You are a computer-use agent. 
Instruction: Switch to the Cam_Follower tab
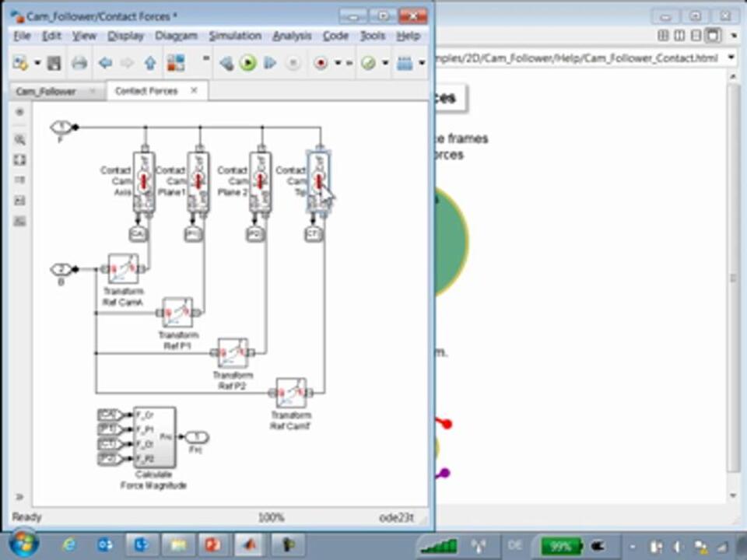(x=47, y=91)
